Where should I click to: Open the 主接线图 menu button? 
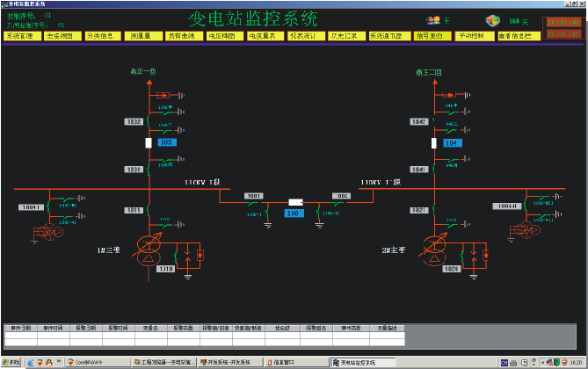click(62, 37)
